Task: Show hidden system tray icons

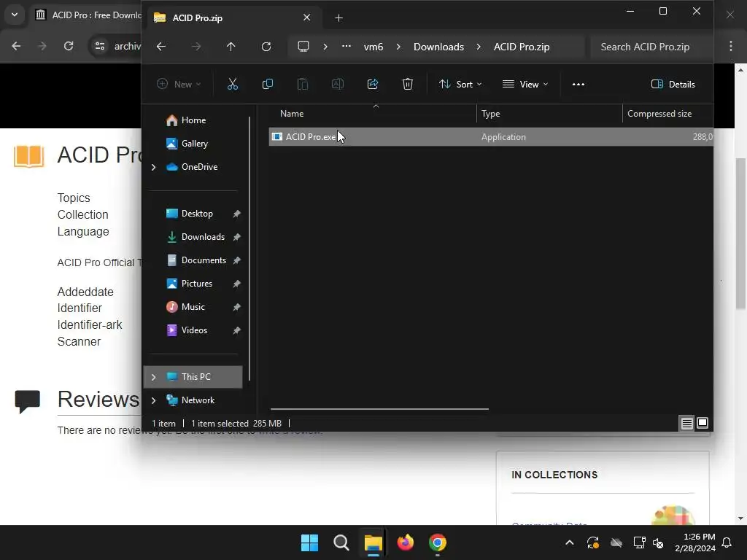Action: (x=569, y=542)
